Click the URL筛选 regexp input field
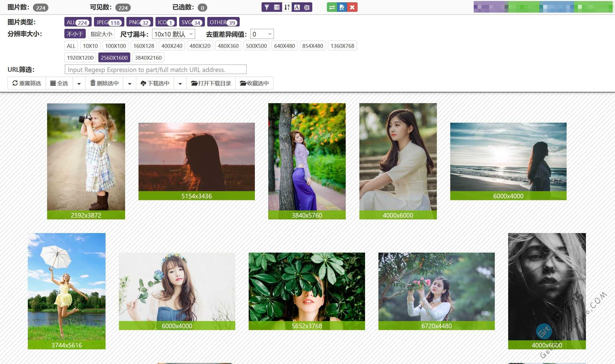This screenshot has width=615, height=364. coord(155,69)
